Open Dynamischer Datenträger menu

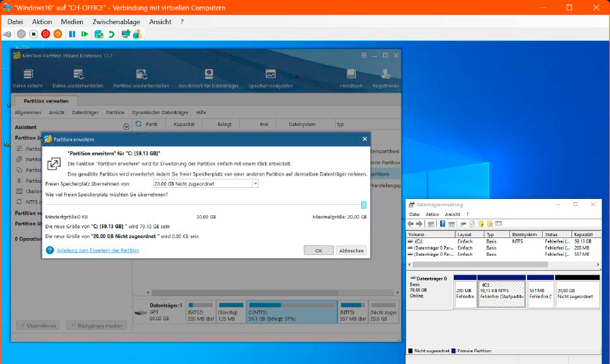coord(160,112)
